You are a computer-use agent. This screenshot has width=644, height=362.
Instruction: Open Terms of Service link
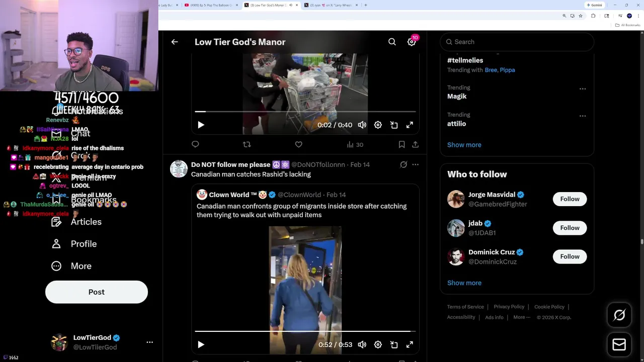point(465,307)
